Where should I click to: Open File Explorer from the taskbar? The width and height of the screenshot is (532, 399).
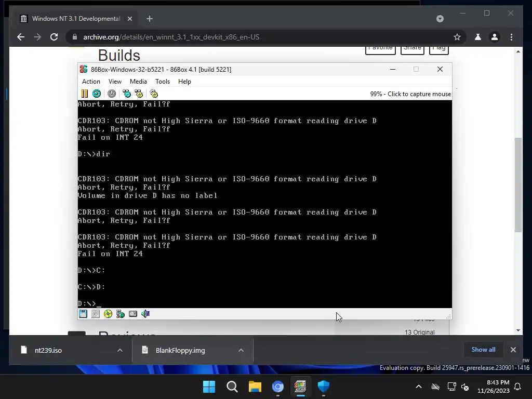[255, 387]
